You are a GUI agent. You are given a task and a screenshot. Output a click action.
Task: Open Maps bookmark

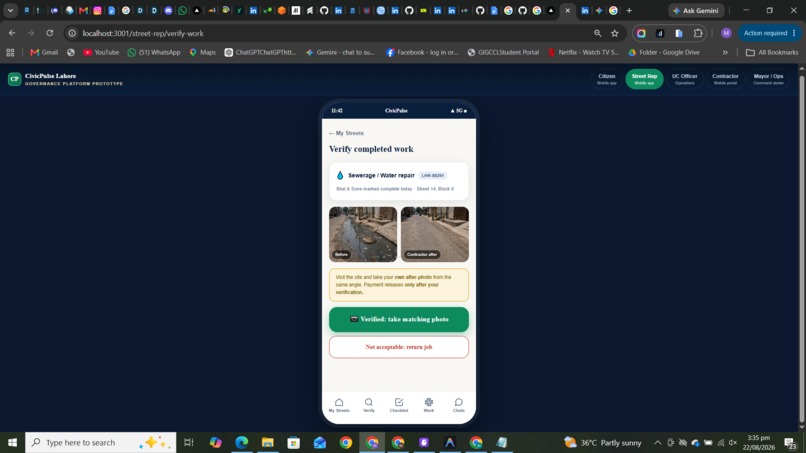coord(203,52)
